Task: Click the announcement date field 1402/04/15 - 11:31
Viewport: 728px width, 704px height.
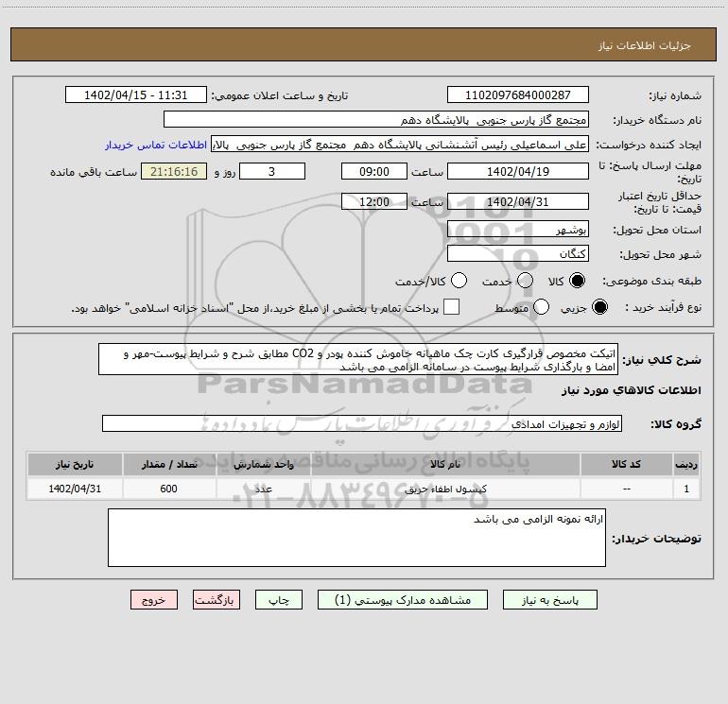Action: pyautogui.click(x=136, y=95)
